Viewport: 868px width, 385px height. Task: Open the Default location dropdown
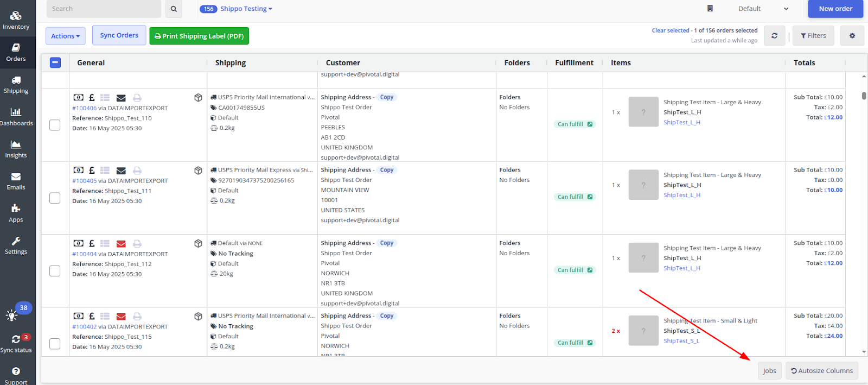coord(763,9)
